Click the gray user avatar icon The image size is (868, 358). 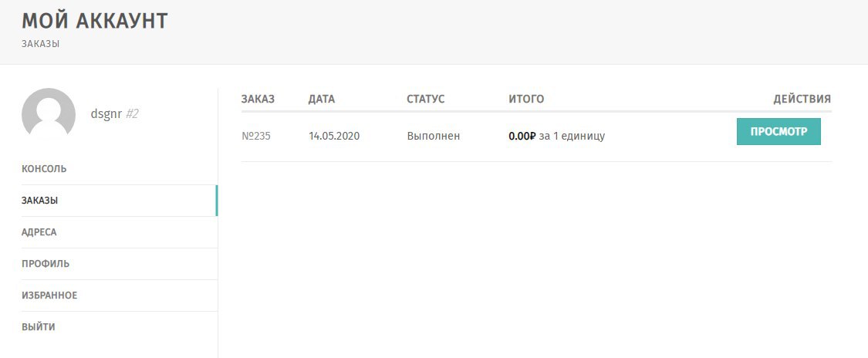pyautogui.click(x=49, y=114)
